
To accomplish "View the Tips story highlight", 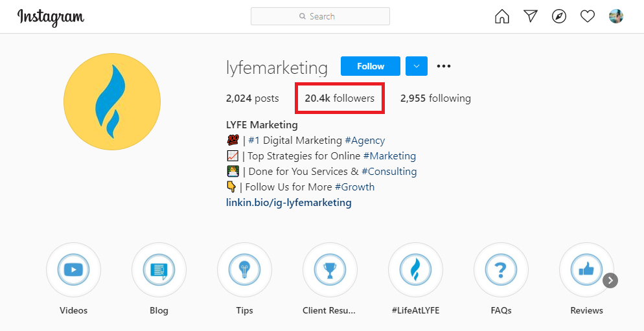I will [244, 269].
